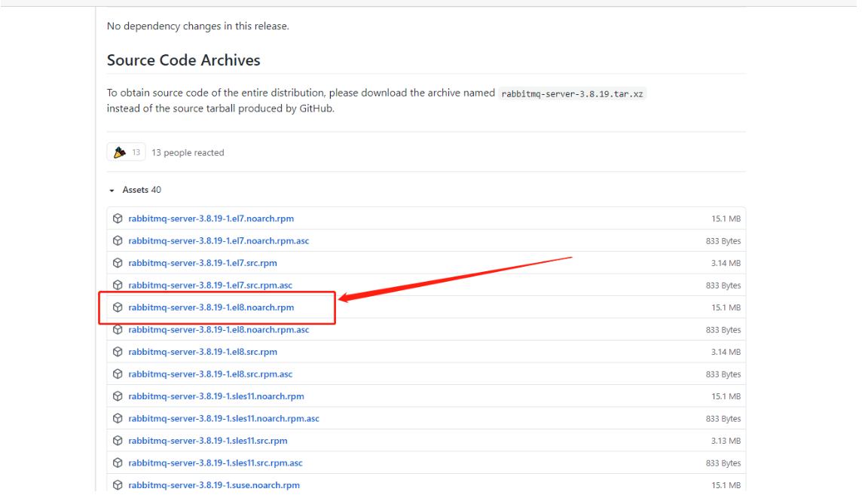Screen dimensions: 868x501
Task: Click the package icon beside el8.src.rpm.asc
Action: (118, 374)
